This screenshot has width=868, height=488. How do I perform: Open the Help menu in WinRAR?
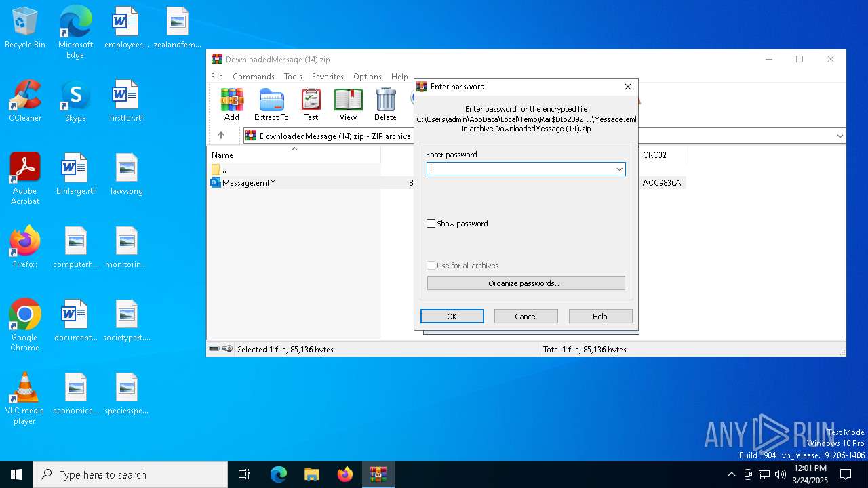coord(400,77)
